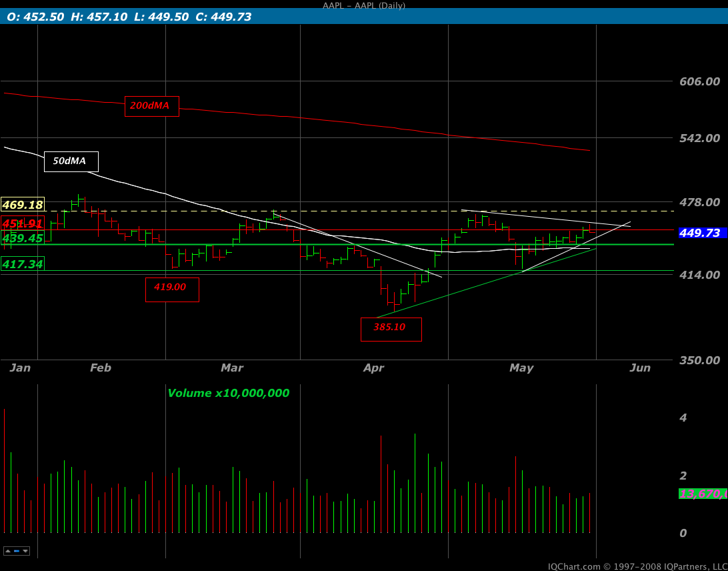Click the 414.00 price axis label
Screen dimensions: 728x571
point(700,275)
